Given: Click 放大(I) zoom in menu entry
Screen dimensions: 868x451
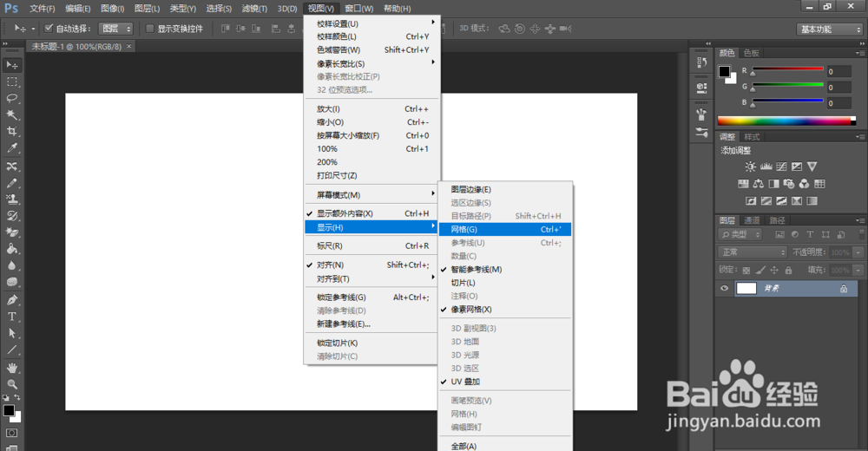Looking at the screenshot, I should [372, 109].
